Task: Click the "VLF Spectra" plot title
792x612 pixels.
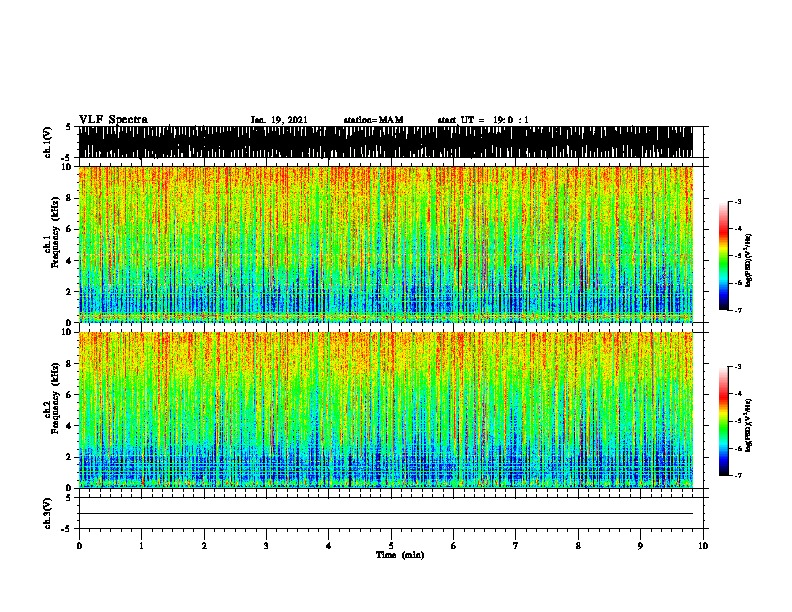Action: point(113,119)
